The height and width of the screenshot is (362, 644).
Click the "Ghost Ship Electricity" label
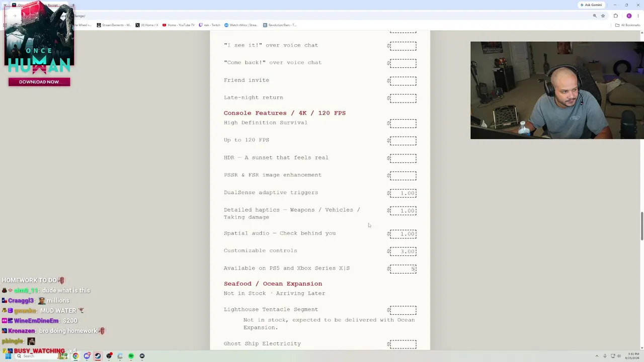click(x=263, y=343)
